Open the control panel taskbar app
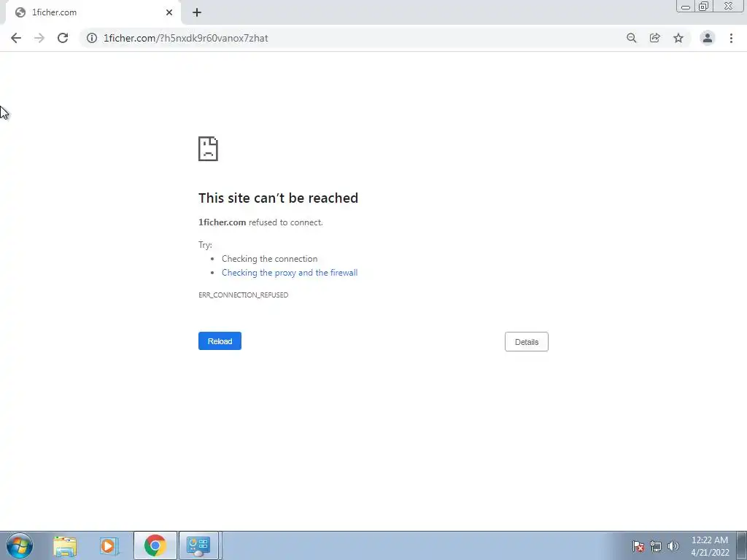 (198, 545)
